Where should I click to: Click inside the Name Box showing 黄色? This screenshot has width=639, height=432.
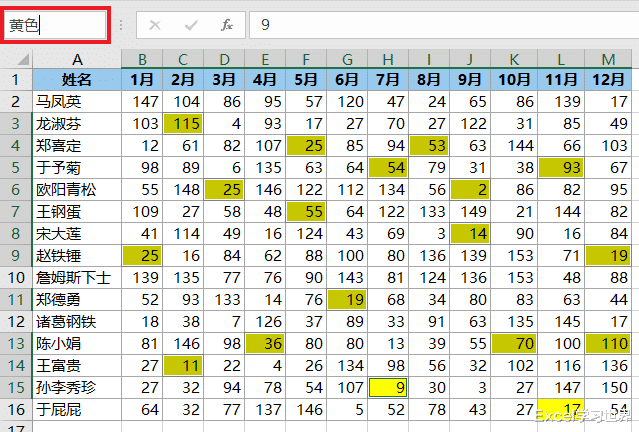click(55, 25)
